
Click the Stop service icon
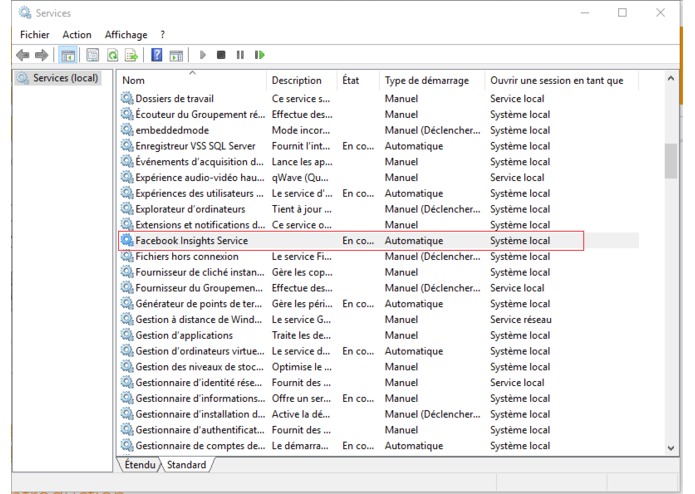pos(221,55)
